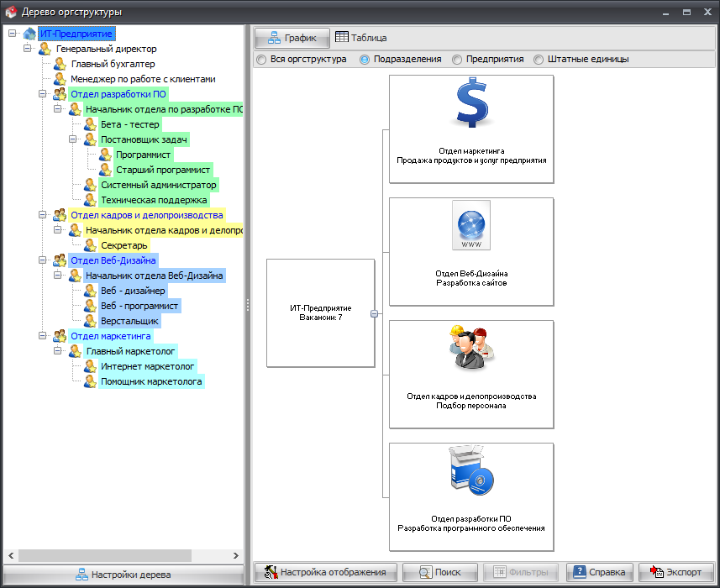Click the group icon beside Отдел Веб-Дизайна
The width and height of the screenshot is (720, 588).
pos(60,260)
